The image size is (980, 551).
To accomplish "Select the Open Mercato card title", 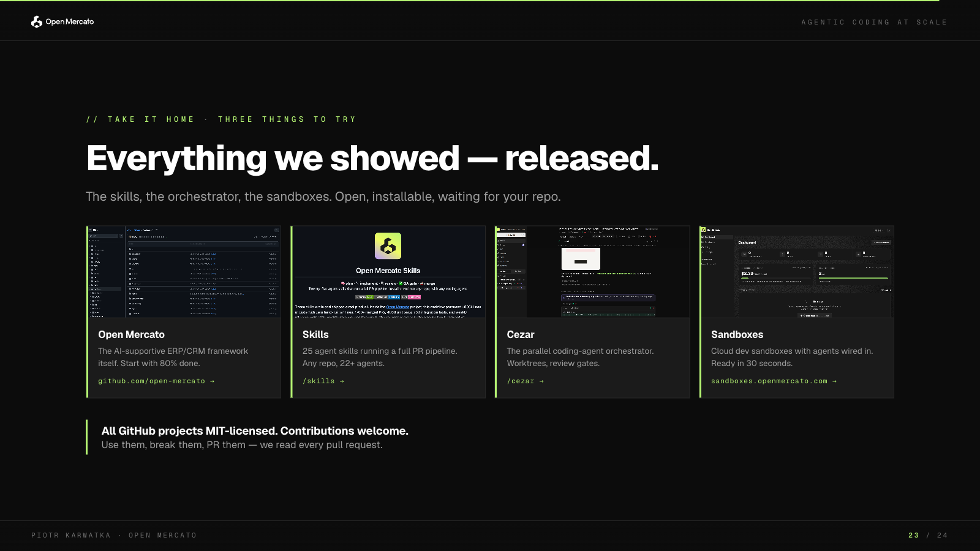I will tap(131, 334).
